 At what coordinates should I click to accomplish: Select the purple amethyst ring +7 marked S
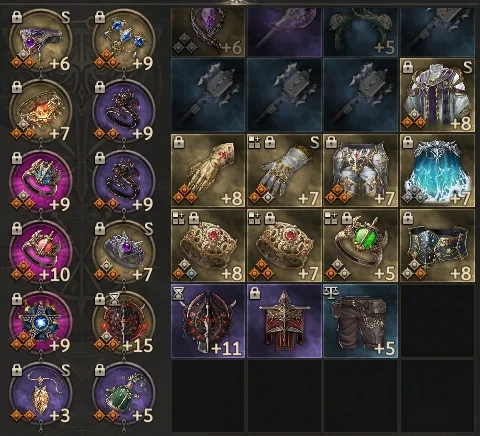tap(124, 252)
